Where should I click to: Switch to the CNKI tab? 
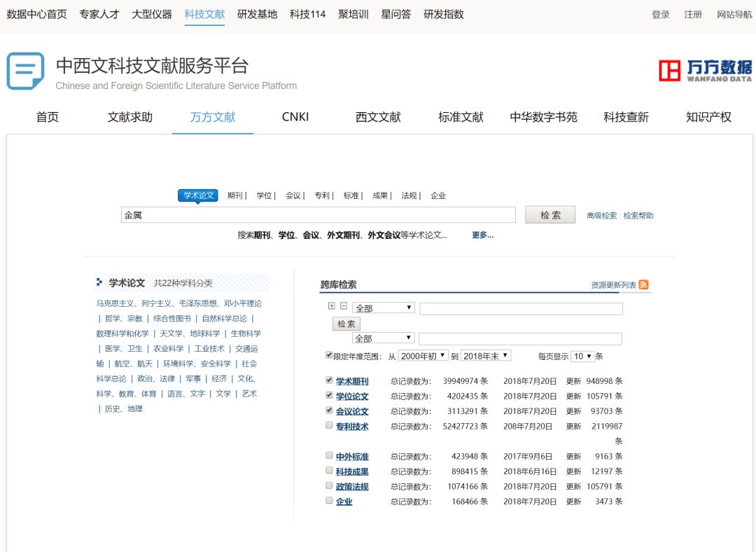pyautogui.click(x=295, y=117)
